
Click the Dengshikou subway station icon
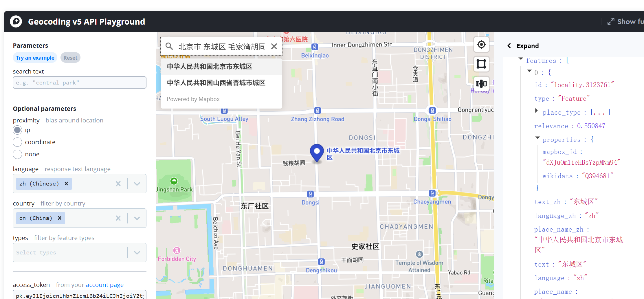point(321,262)
